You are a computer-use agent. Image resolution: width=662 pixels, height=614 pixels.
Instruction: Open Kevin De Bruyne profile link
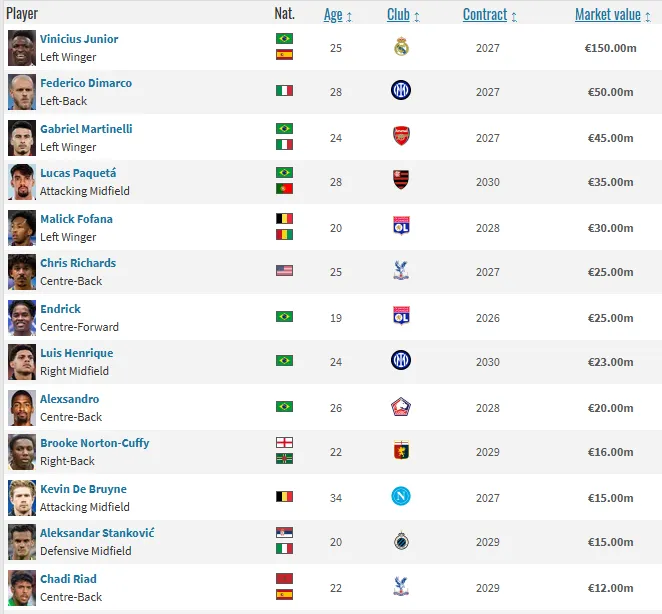[83, 489]
